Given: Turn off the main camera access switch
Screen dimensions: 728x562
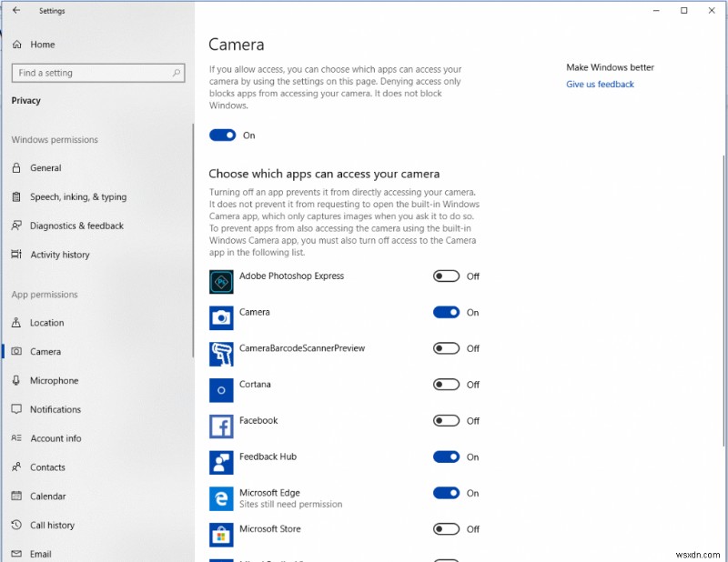Looking at the screenshot, I should (223, 135).
